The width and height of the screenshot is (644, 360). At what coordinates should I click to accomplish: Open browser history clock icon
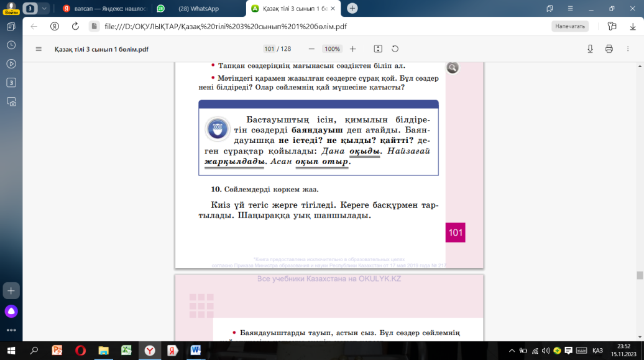pyautogui.click(x=11, y=45)
